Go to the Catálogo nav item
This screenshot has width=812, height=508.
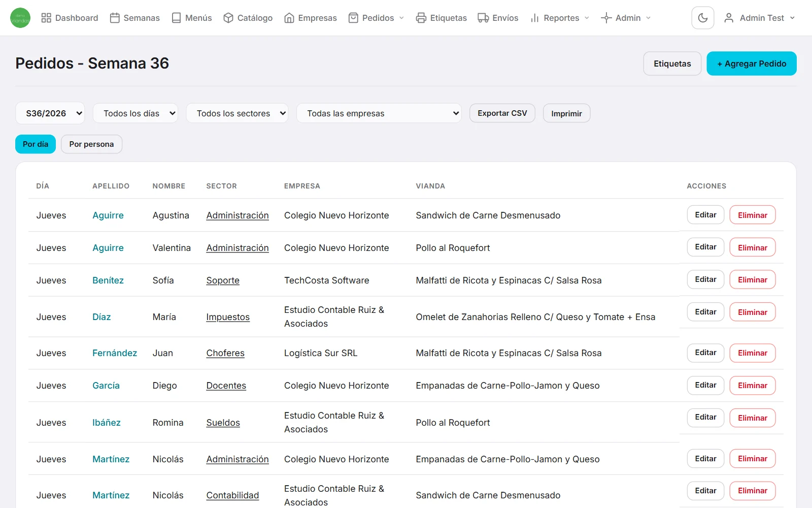[248, 18]
